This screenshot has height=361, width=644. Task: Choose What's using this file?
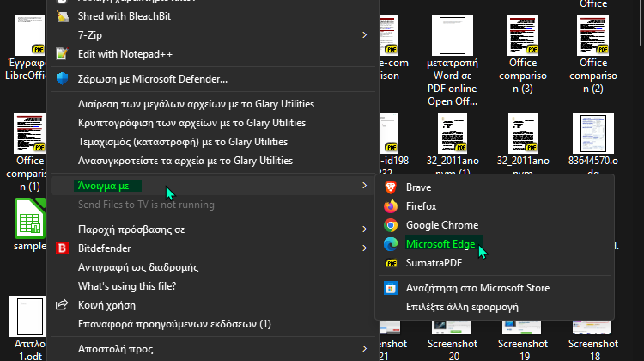213,285
